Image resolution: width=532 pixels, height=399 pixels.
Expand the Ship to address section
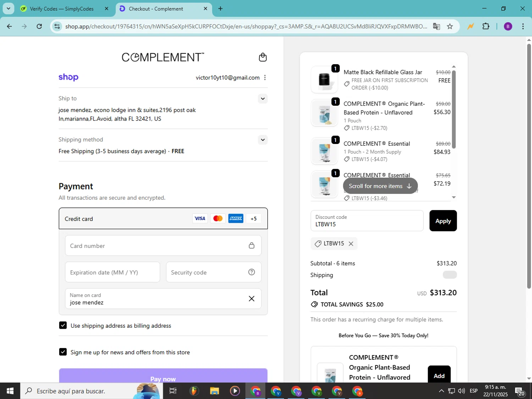tap(262, 99)
